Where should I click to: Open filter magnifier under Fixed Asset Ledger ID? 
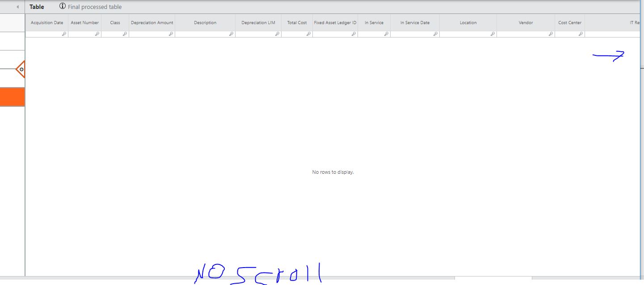coord(354,34)
